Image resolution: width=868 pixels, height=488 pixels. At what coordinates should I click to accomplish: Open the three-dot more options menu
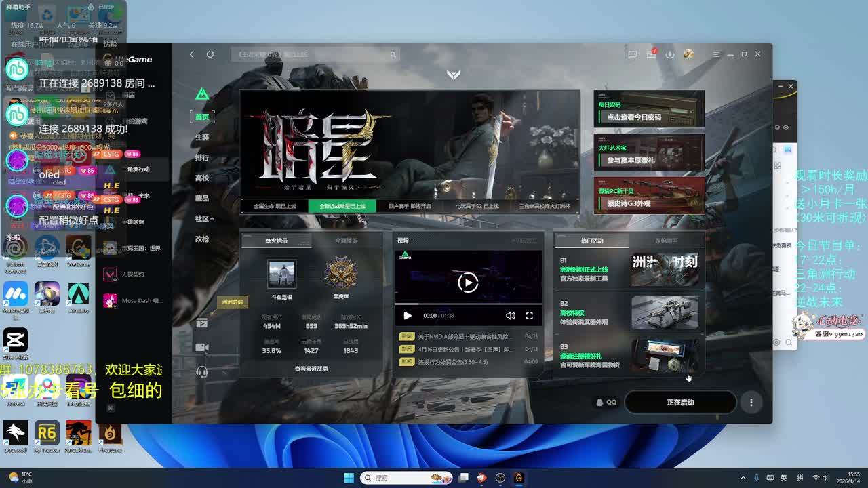[751, 403]
